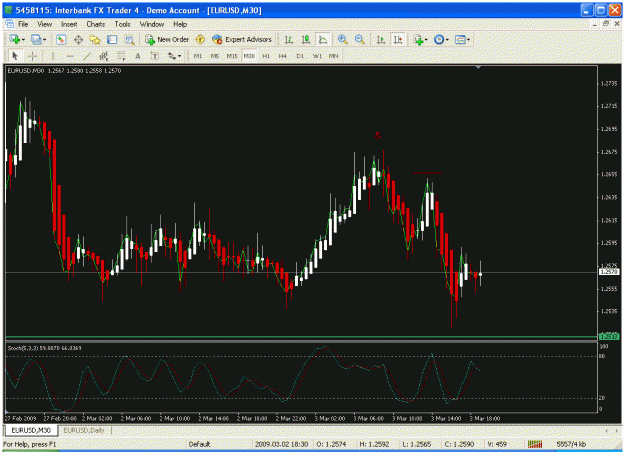Click the New Order button
Viewport: 625px width, 452px height.
(167, 39)
